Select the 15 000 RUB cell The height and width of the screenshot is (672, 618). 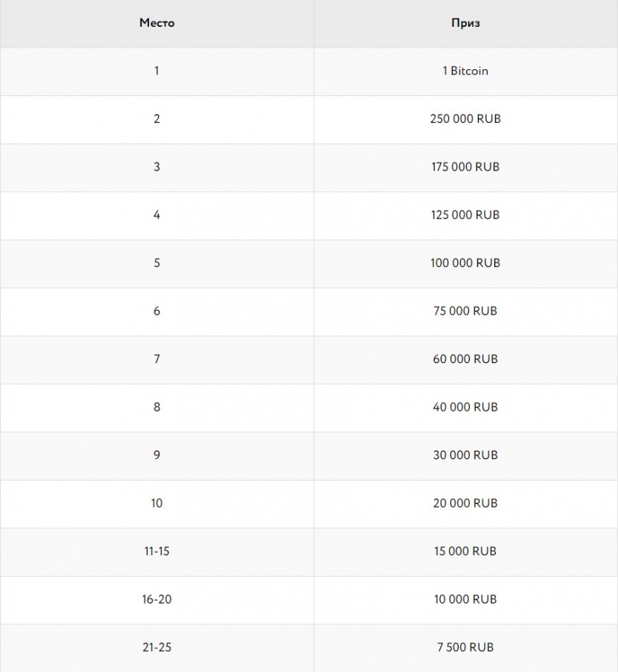tap(465, 551)
